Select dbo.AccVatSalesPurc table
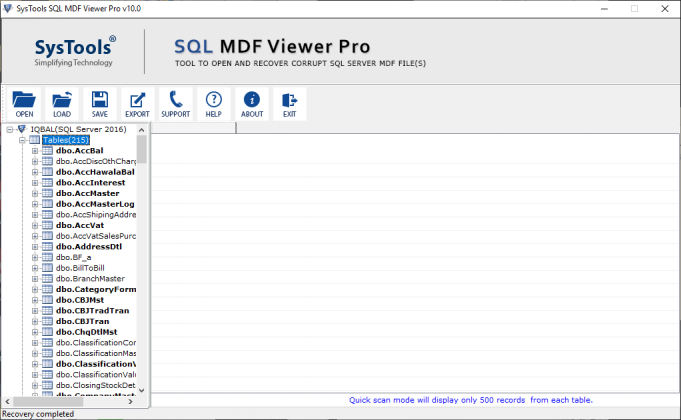This screenshot has width=681, height=420. 96,236
